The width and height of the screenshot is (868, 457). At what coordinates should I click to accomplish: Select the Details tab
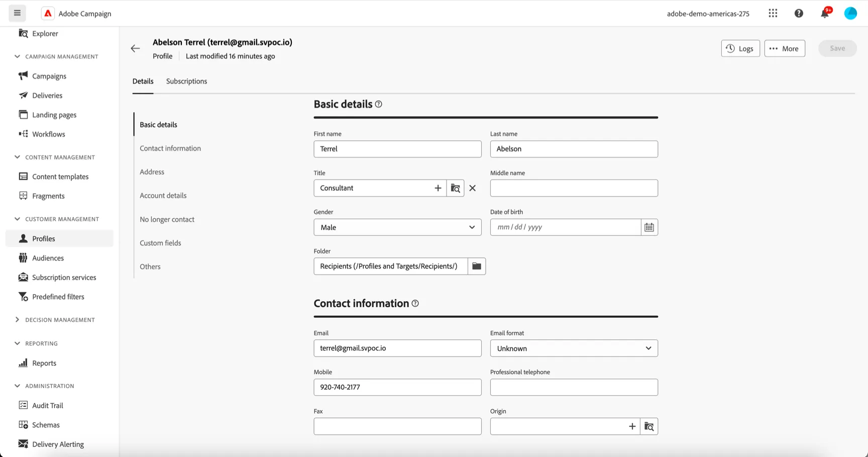143,81
